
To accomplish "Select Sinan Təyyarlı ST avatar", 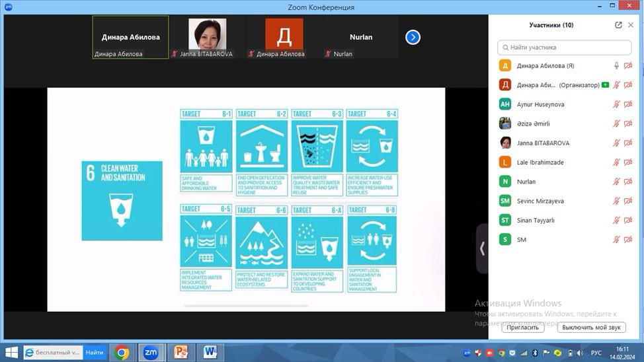I will [x=504, y=220].
